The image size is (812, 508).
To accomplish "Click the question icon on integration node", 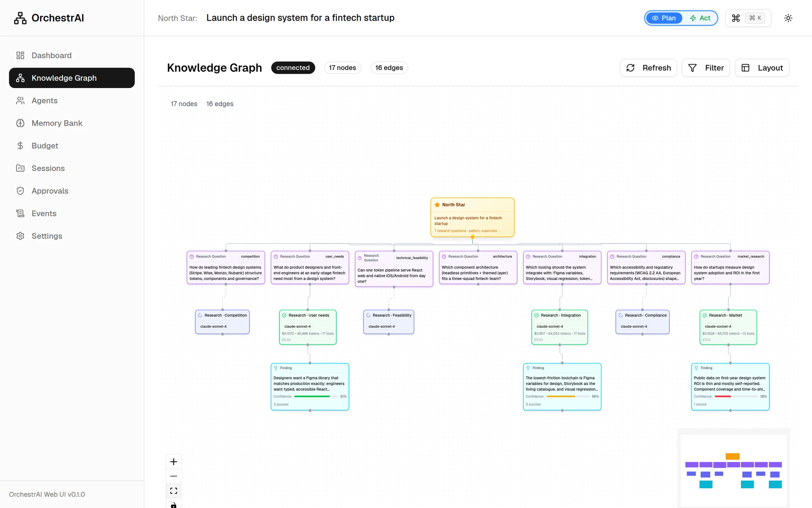I will point(528,257).
